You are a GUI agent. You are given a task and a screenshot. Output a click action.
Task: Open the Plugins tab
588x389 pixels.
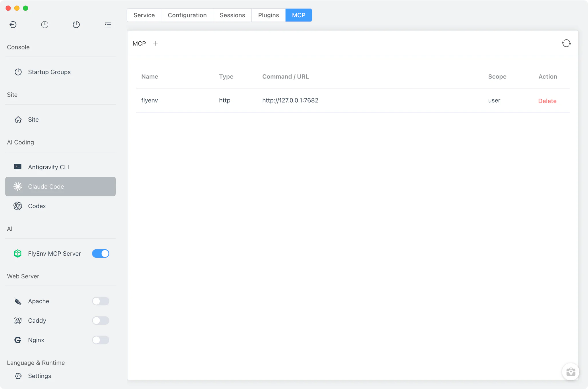[x=268, y=15]
